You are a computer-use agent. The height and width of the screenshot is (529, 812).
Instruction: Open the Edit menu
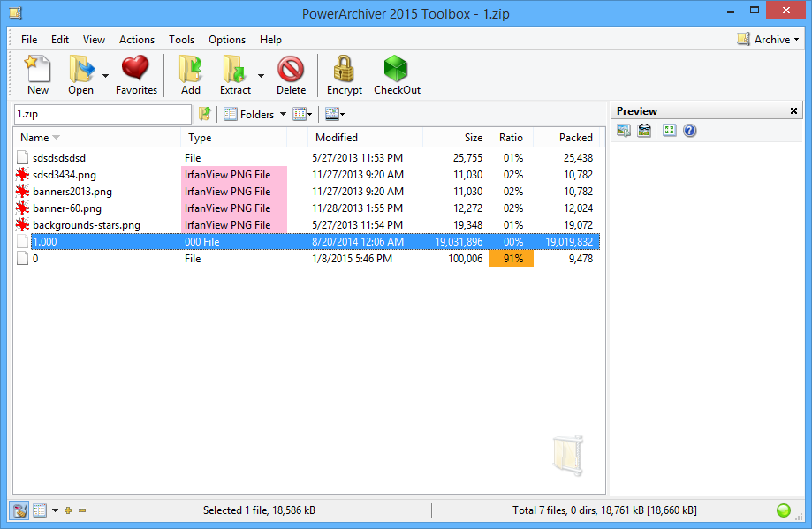[60, 40]
